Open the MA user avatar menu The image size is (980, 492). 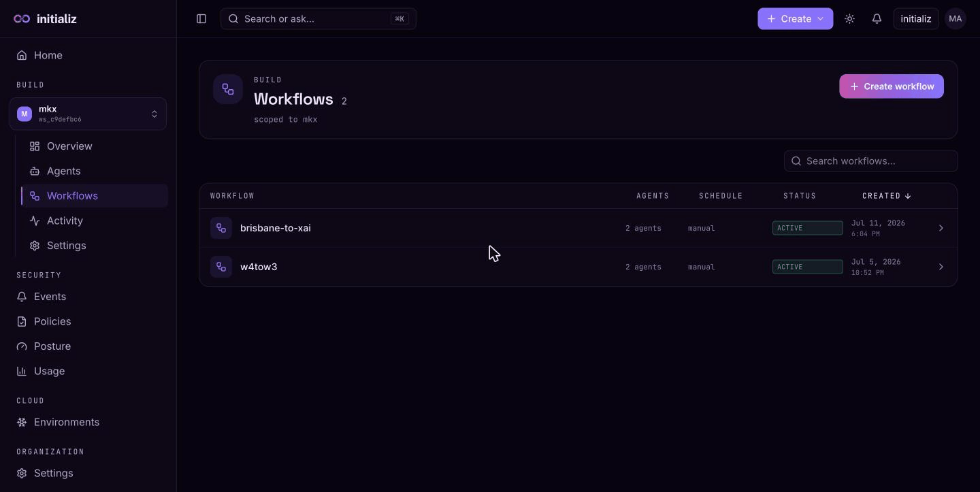coord(955,19)
